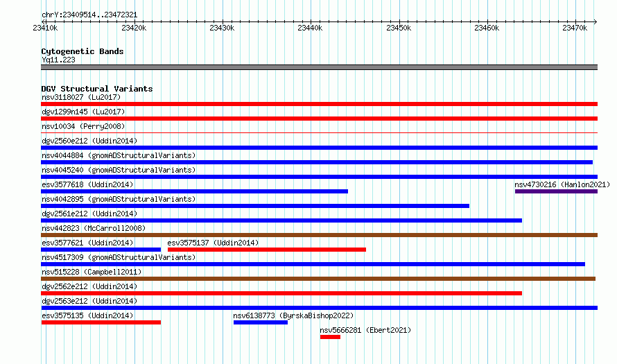Click the 23430k ruler tick label

click(x=222, y=28)
